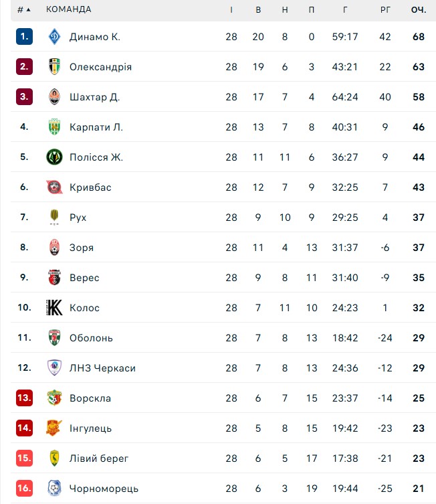436x504 pixels.
Task: Click the Vorskla club crest
Action: [54, 398]
